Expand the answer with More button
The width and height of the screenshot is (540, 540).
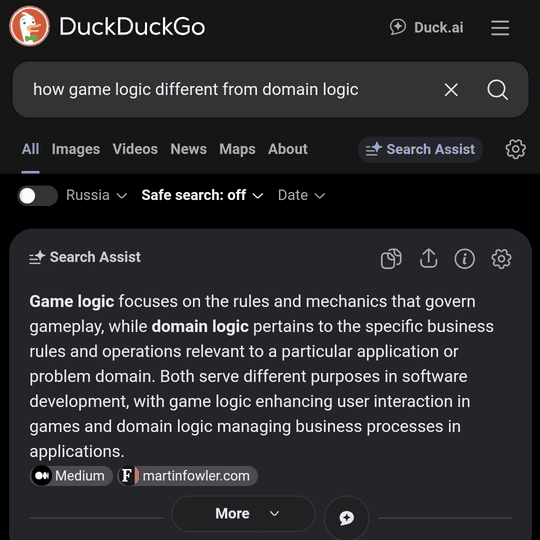point(243,513)
